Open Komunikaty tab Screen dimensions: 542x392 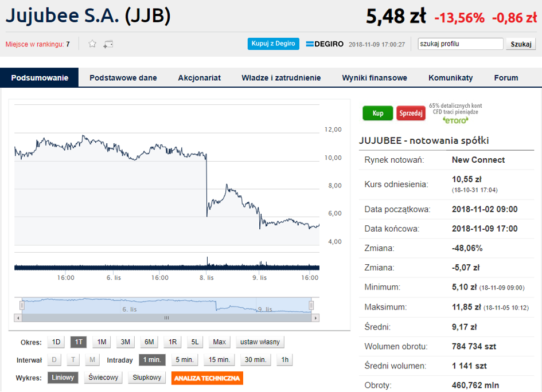click(x=450, y=78)
